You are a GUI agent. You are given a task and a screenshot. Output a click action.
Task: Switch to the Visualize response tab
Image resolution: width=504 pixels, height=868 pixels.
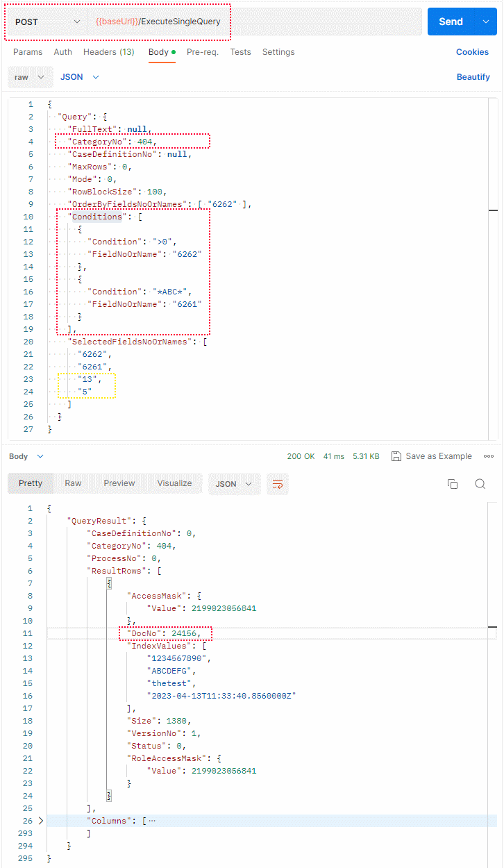[174, 484]
